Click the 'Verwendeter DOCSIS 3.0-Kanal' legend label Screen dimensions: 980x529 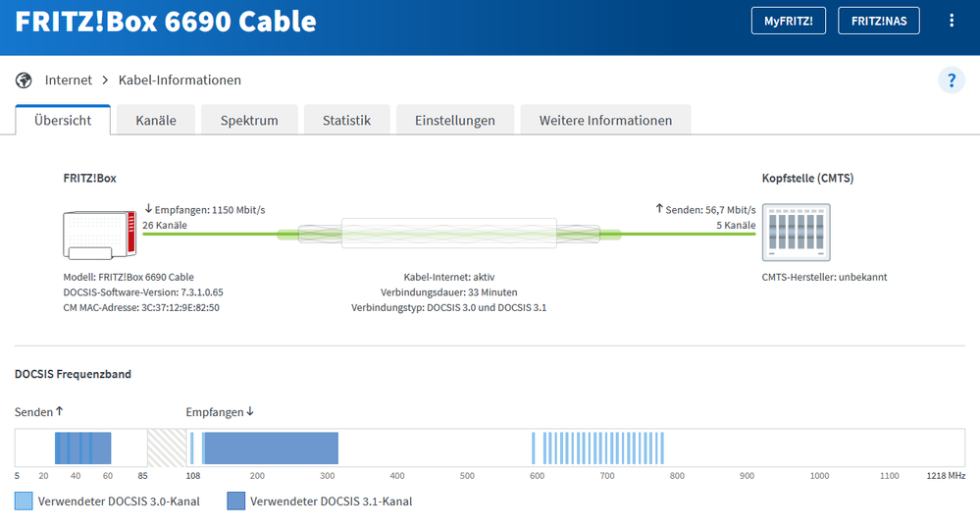[119, 501]
